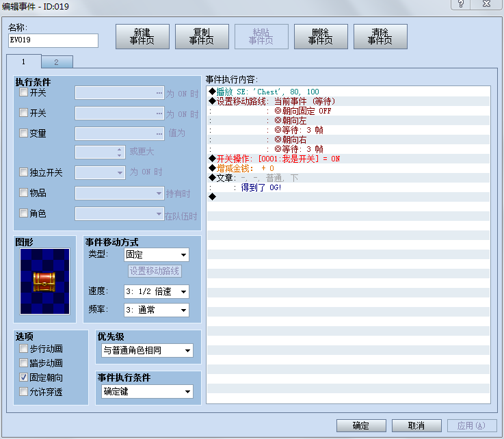Click 新建事件页 button

142,37
